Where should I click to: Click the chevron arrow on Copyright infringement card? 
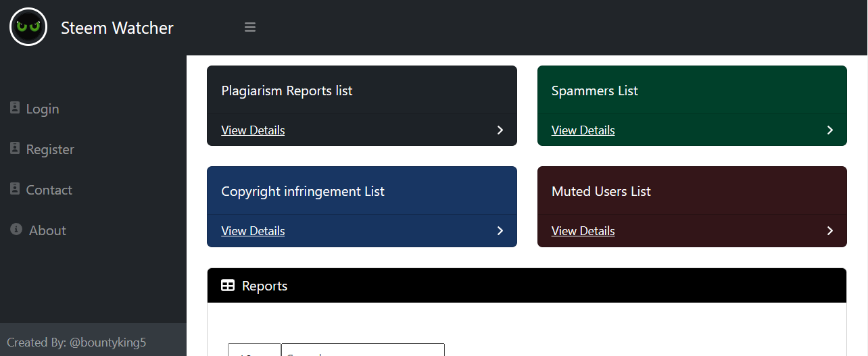click(500, 230)
